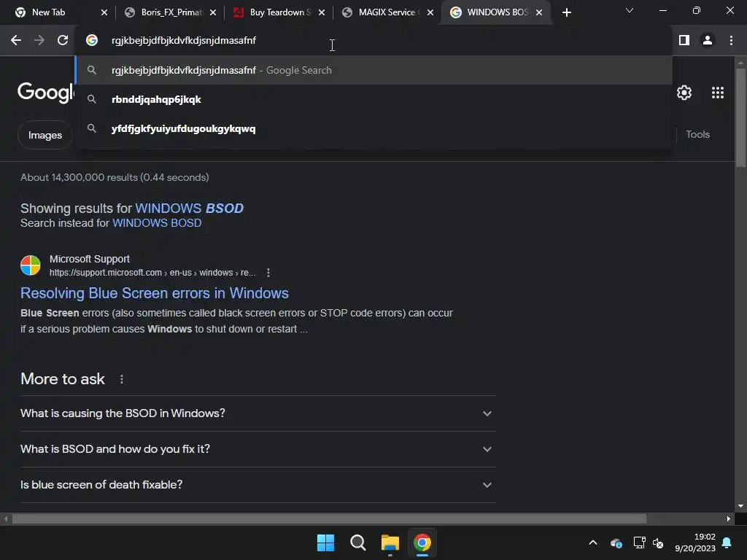747x560 pixels.
Task: Open the Tools button
Action: click(x=697, y=134)
